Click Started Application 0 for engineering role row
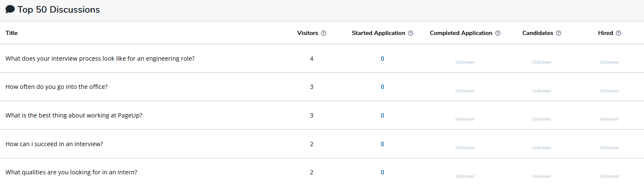644x187 pixels. 382,59
